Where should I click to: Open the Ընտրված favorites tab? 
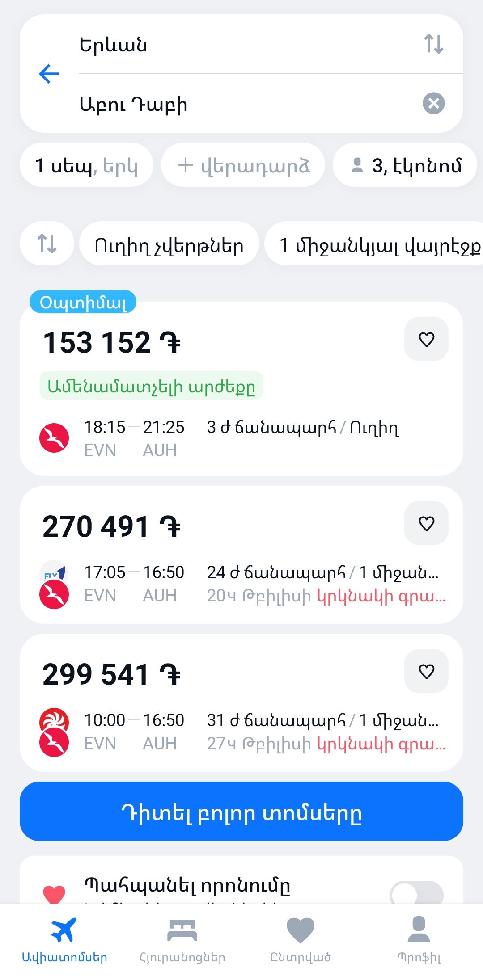(300, 939)
